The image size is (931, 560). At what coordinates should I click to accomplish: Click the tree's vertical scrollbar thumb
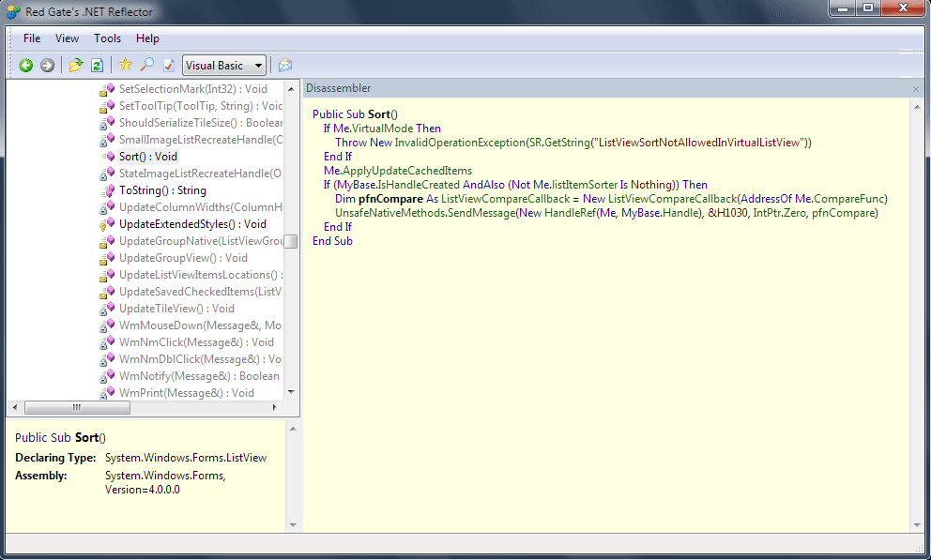click(291, 241)
